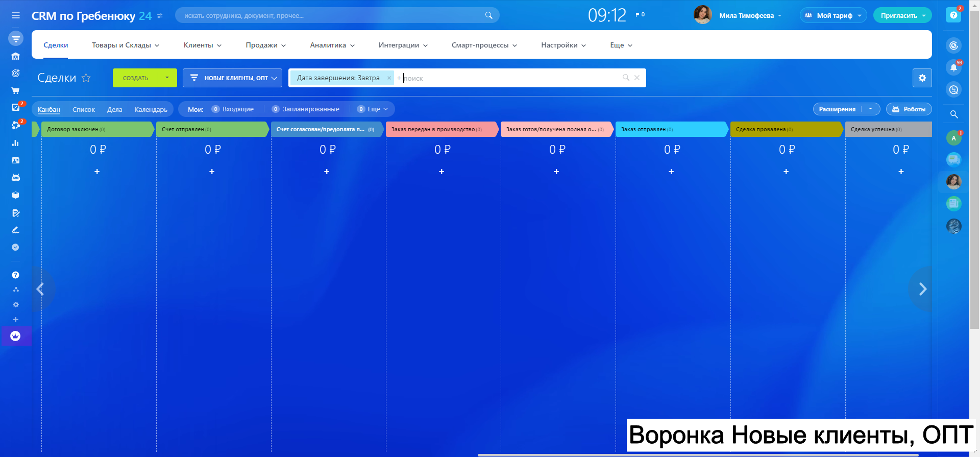Screen dimensions: 980x457
Task: Expand the Смарт-процессы menu
Action: click(484, 45)
